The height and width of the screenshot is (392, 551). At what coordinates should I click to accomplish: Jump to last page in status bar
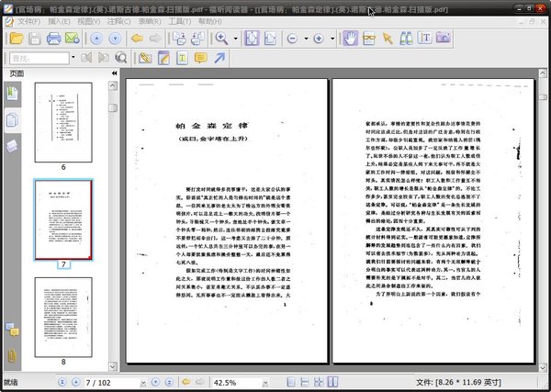pyautogui.click(x=169, y=382)
